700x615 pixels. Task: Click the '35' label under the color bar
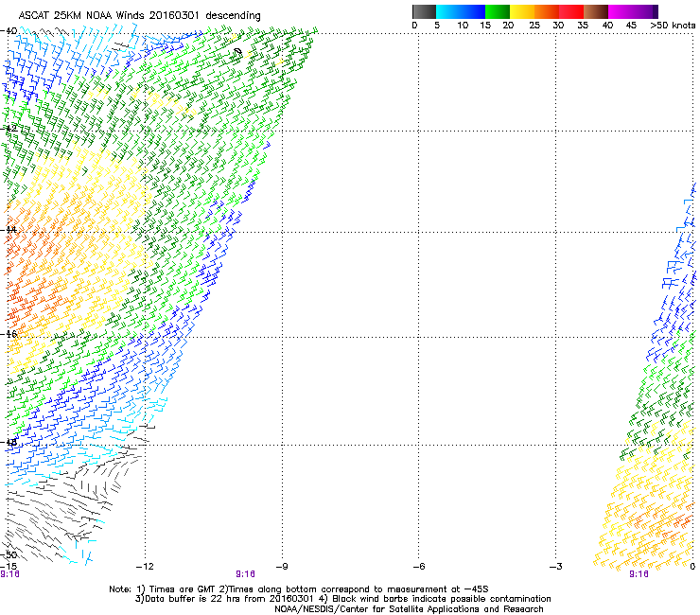[x=583, y=26]
